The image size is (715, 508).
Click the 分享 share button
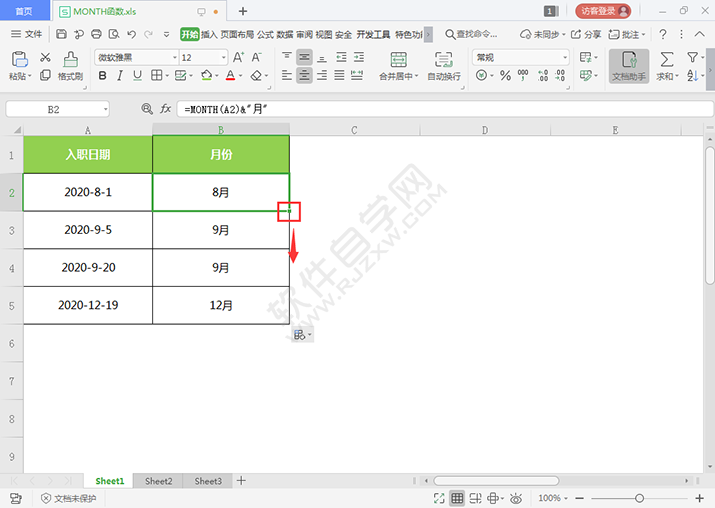point(587,34)
